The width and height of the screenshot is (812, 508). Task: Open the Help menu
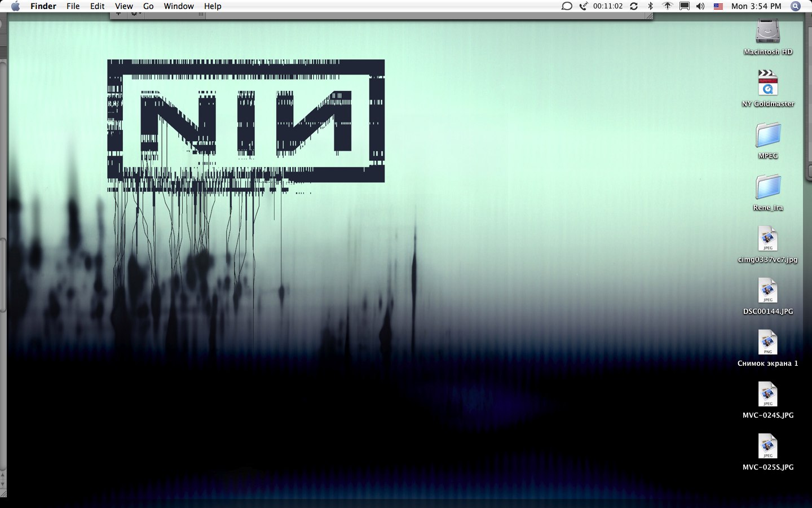213,6
